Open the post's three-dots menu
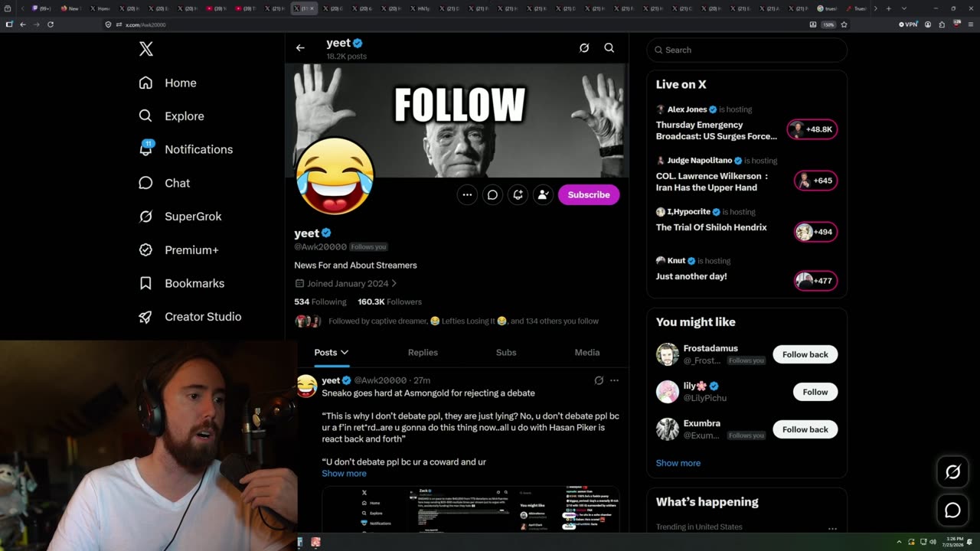 click(x=614, y=380)
